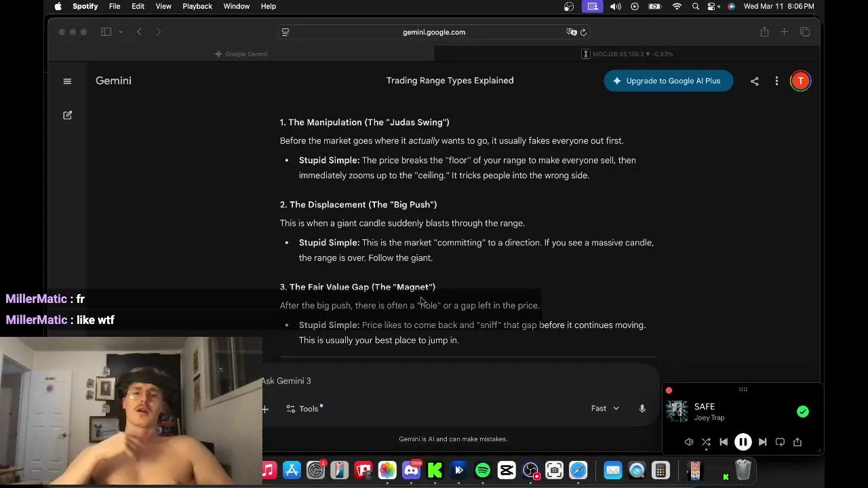Open the Safari sidebar toggle icon
Screen dimensions: 868x488
click(x=106, y=32)
